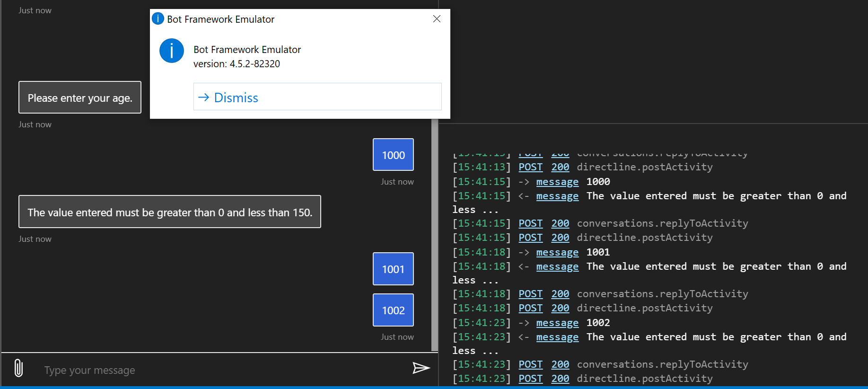Open POST link for 15:41:13 directline.postActivity
This screenshot has width=868, height=389.
tap(530, 167)
